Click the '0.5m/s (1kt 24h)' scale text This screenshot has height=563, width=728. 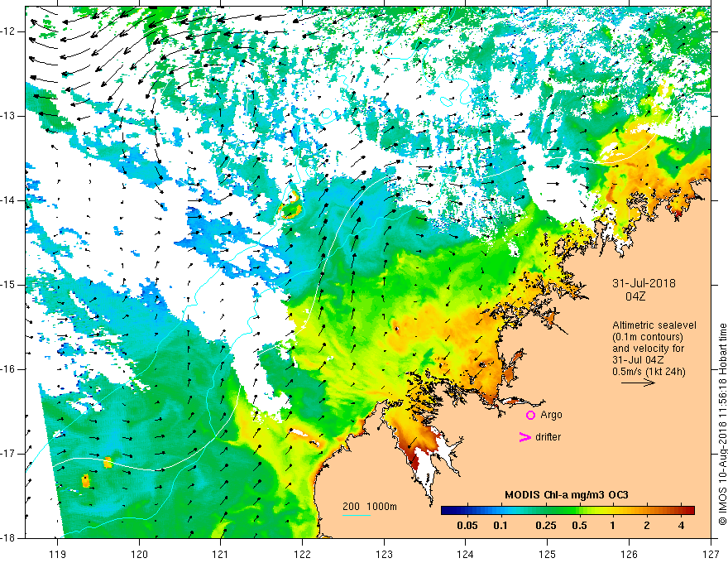[x=649, y=372]
